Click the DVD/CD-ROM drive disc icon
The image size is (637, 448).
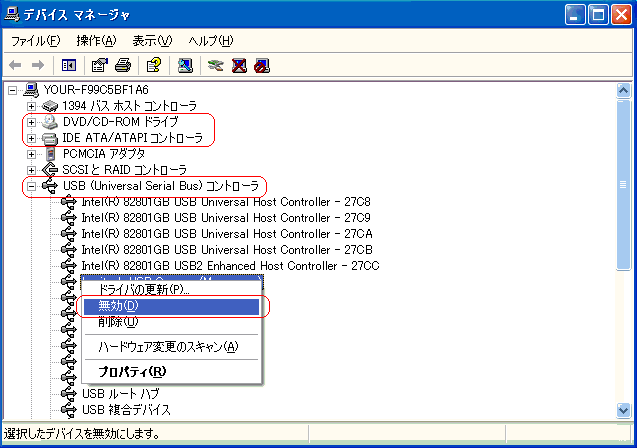(x=50, y=122)
